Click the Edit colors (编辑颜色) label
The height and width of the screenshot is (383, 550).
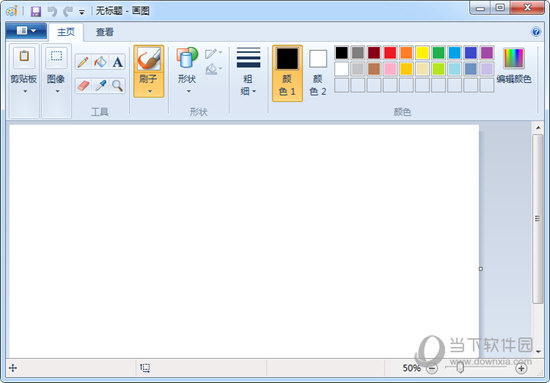point(514,79)
